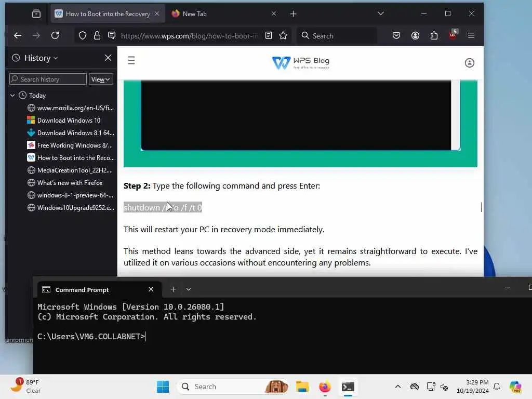Collapse the Today history group
Image resolution: width=532 pixels, height=399 pixels.
(x=12, y=96)
